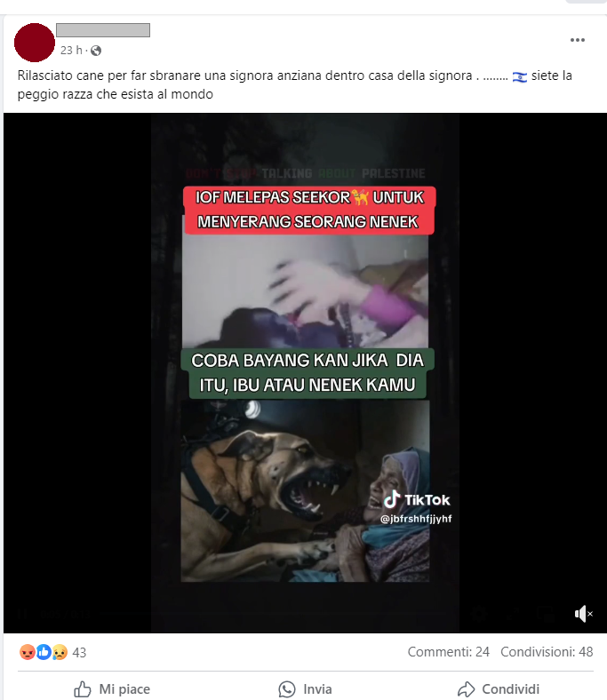
Task: Open the faint video settings gear
Action: (479, 615)
